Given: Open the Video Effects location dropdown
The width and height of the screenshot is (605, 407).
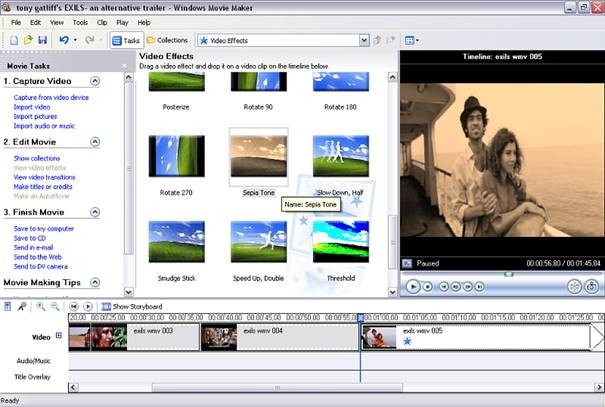Looking at the screenshot, I should click(x=364, y=41).
